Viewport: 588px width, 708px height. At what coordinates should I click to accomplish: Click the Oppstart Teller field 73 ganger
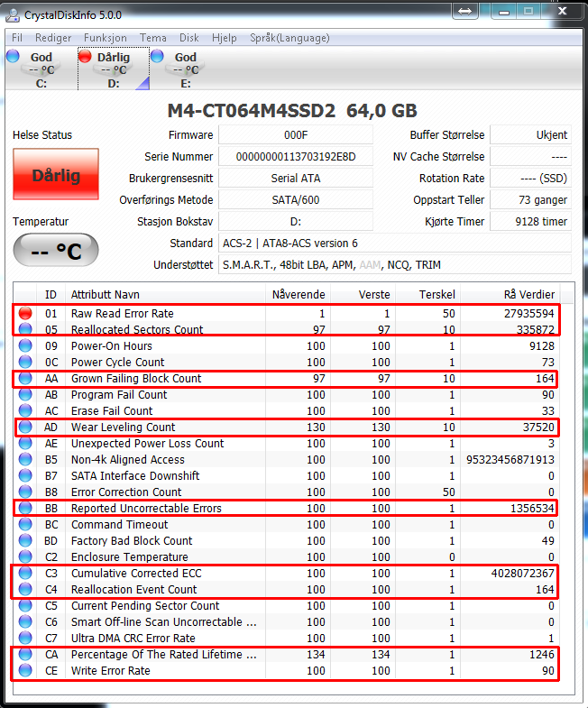pos(530,200)
